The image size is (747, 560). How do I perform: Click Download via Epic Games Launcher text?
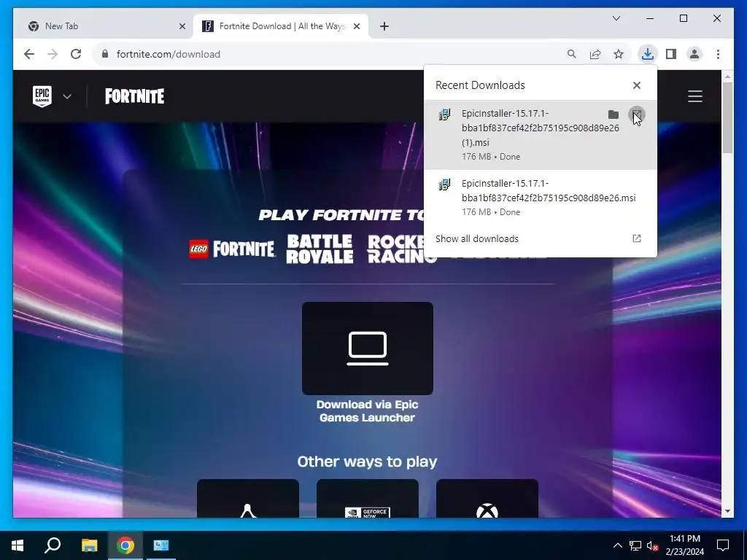368,411
